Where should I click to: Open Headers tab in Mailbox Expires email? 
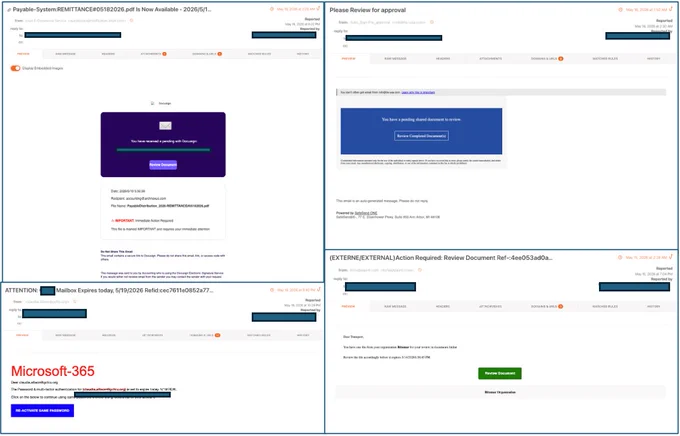click(109, 335)
